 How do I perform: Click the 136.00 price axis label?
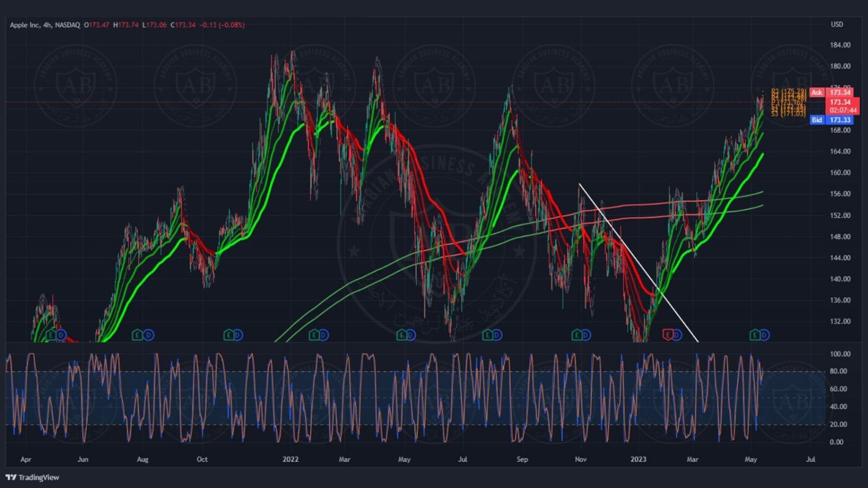840,300
